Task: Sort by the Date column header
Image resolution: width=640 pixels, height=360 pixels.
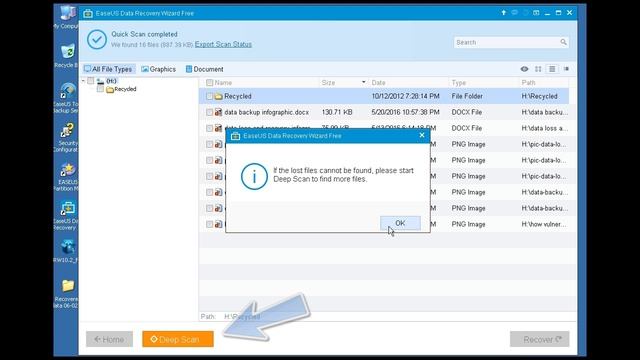Action: point(378,82)
